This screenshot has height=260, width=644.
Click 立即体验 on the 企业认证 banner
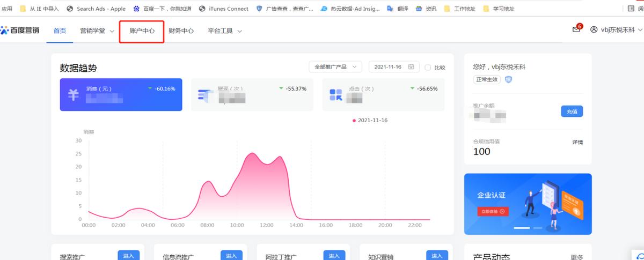(x=493, y=211)
